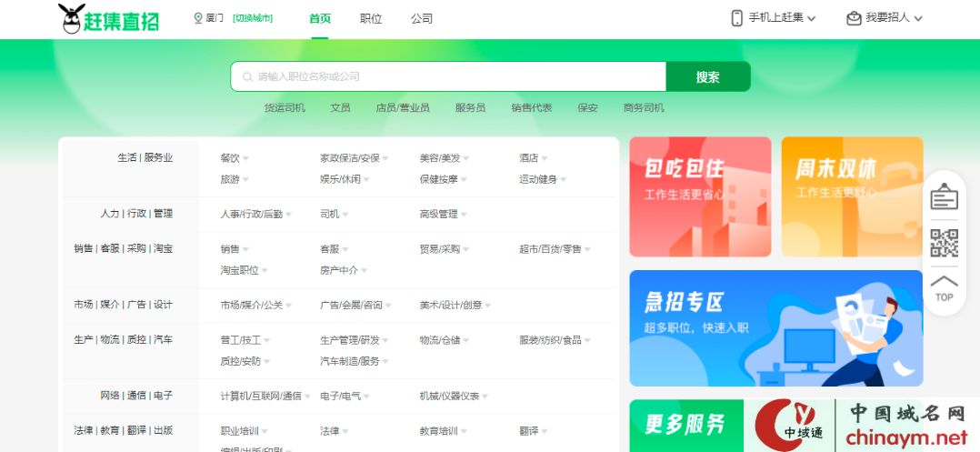Screen dimensions: 980x452
Task: Select the 货运司机 hot keyword link
Action: (285, 108)
